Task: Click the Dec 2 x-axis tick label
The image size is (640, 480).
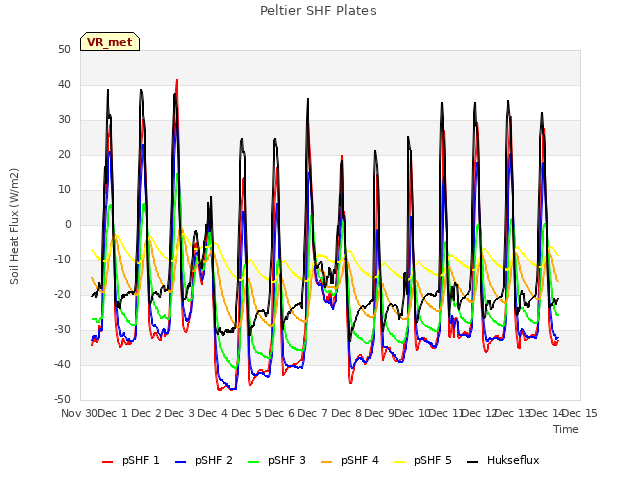Action: click(x=147, y=413)
